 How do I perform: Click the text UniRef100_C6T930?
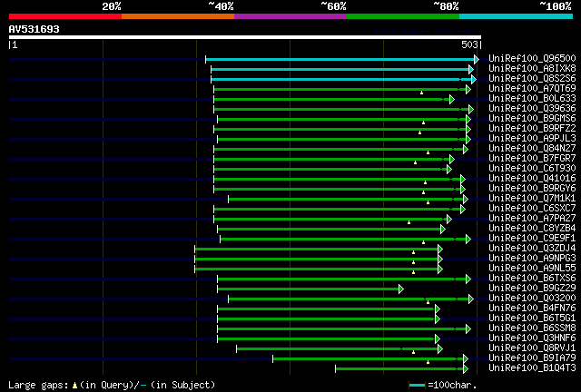(532, 169)
